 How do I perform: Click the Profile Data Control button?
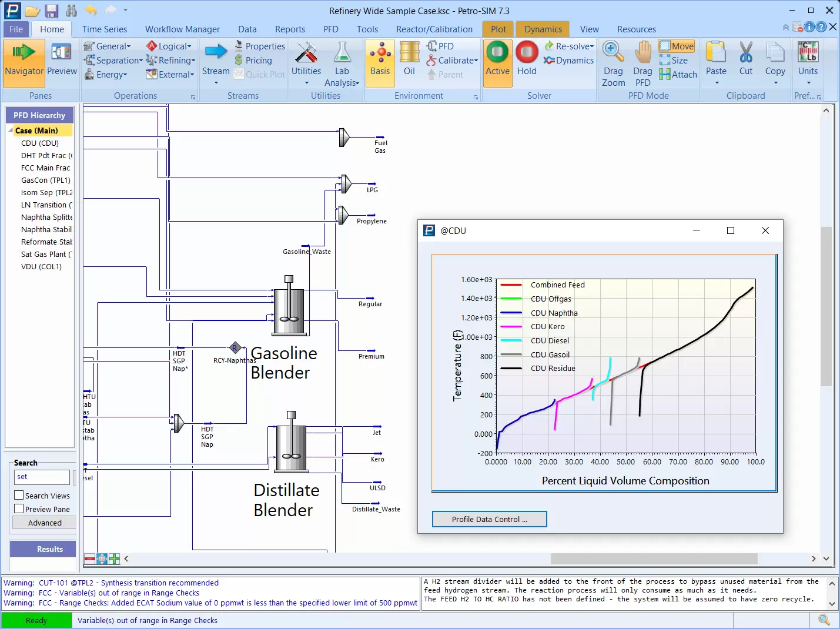[489, 519]
